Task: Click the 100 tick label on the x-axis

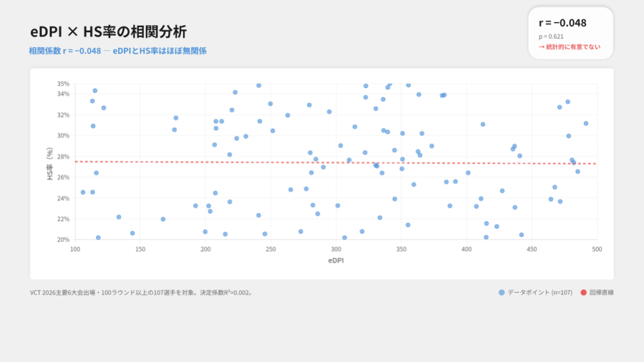Action: click(75, 250)
